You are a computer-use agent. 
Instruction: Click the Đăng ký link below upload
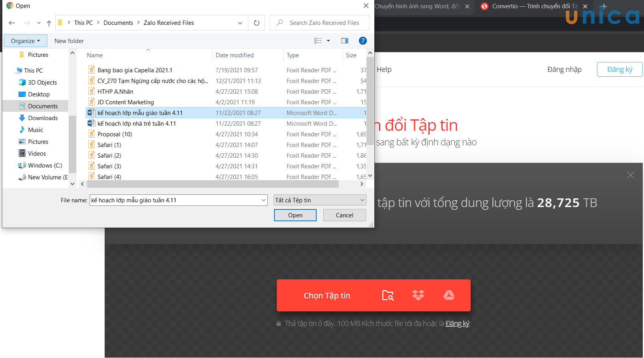tap(457, 324)
